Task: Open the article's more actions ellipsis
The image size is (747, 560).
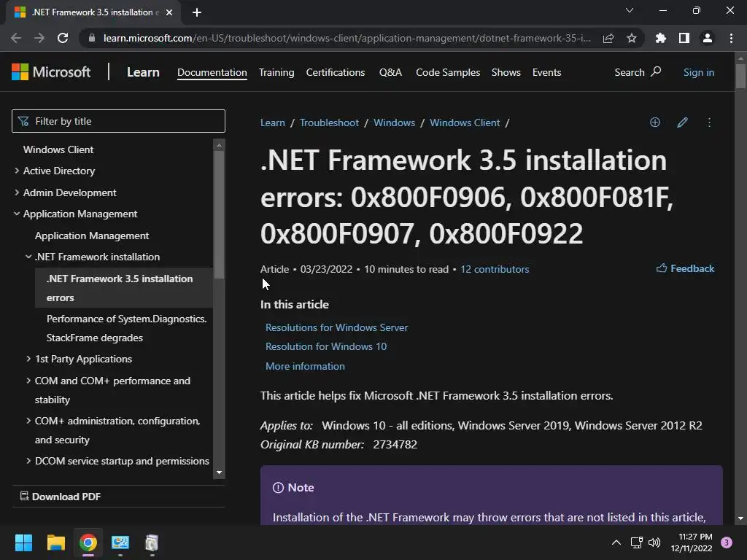Action: (x=709, y=122)
